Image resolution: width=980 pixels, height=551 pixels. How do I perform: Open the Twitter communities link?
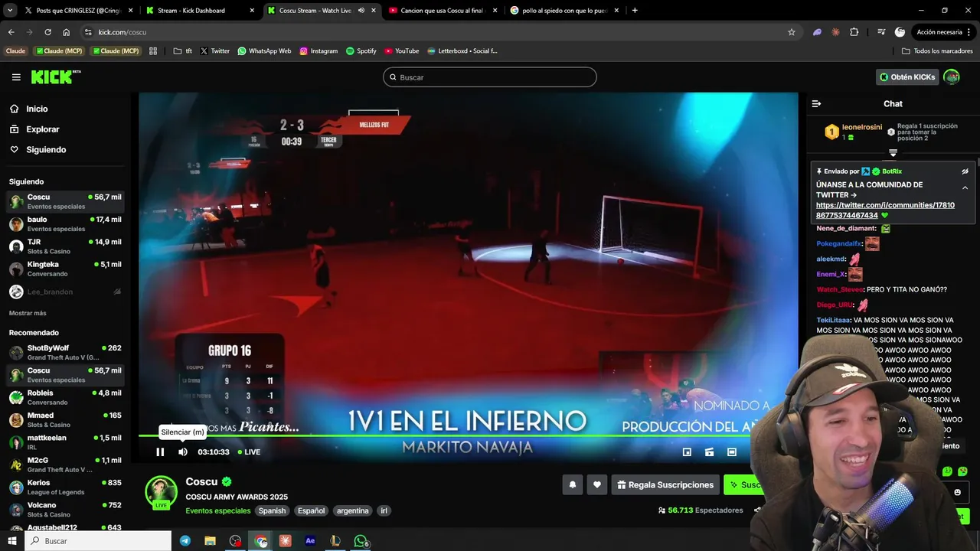(x=885, y=210)
